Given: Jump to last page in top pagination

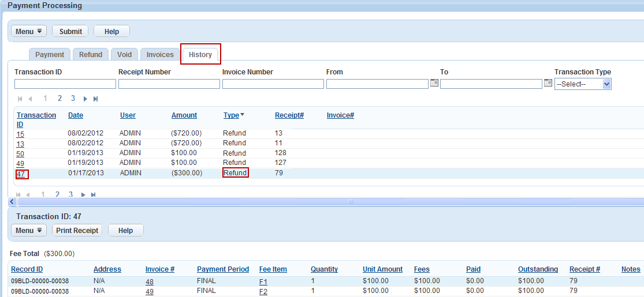Looking at the screenshot, I should point(95,99).
